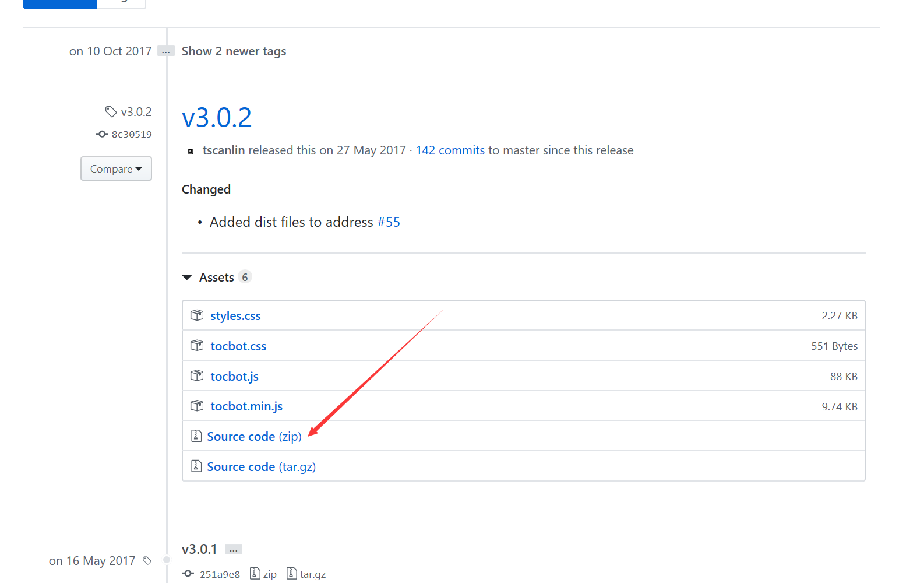Click the tag icon beside 16 May 2017

pyautogui.click(x=147, y=561)
